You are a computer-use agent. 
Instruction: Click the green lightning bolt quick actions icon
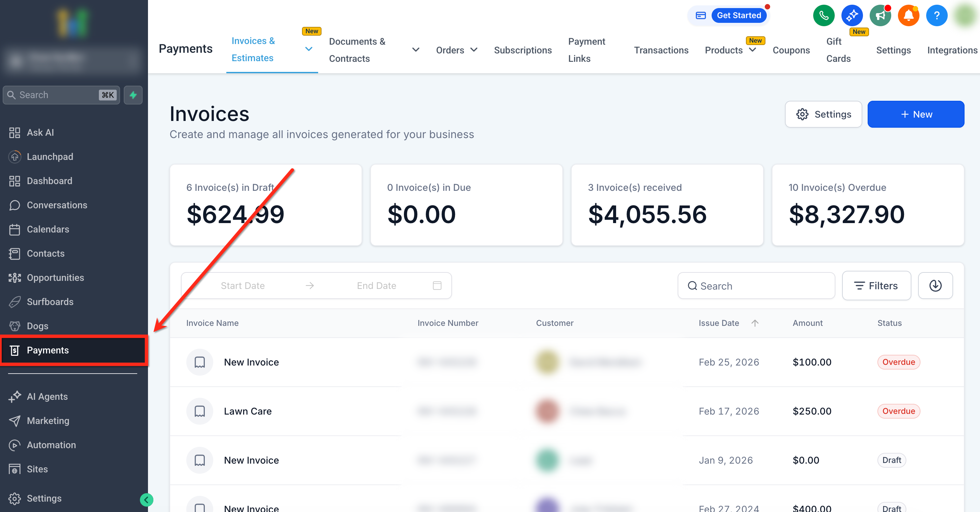click(x=133, y=95)
